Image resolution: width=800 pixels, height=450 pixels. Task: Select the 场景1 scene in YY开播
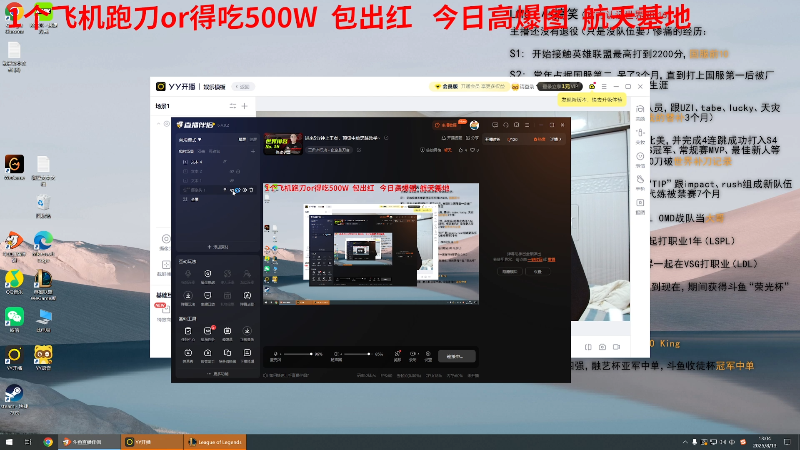click(163, 106)
